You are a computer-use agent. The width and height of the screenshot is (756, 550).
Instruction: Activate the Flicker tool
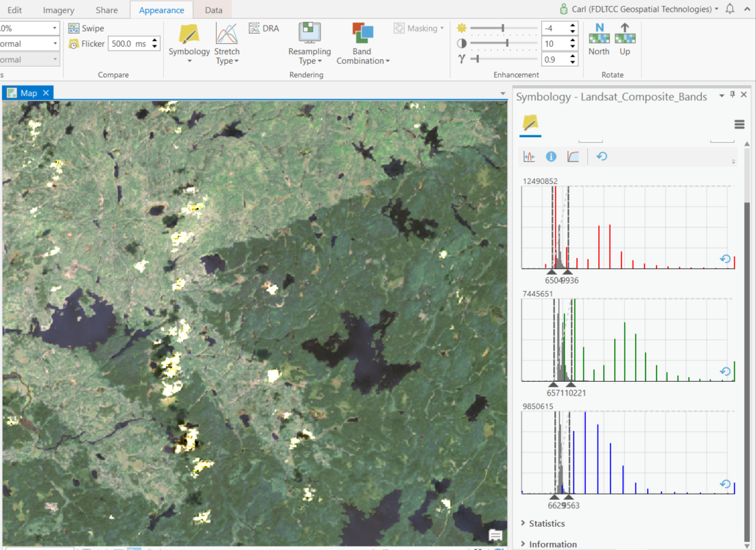click(86, 43)
